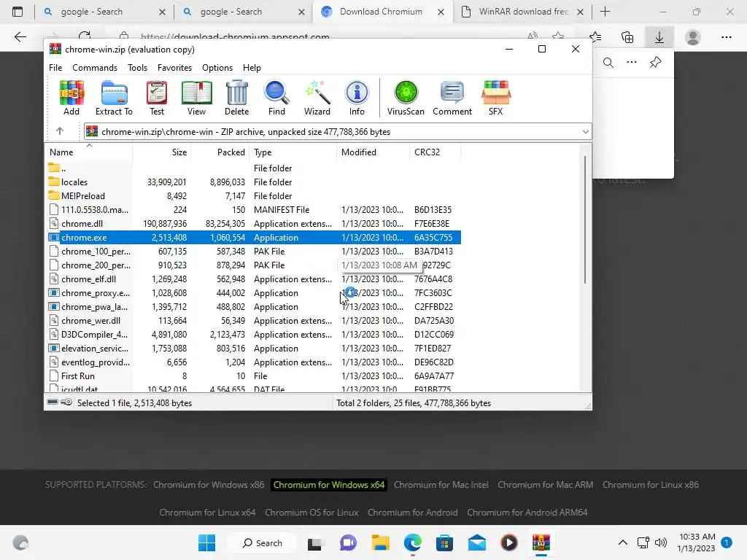Go up one level with the arrow
747x560 pixels.
[x=60, y=131]
